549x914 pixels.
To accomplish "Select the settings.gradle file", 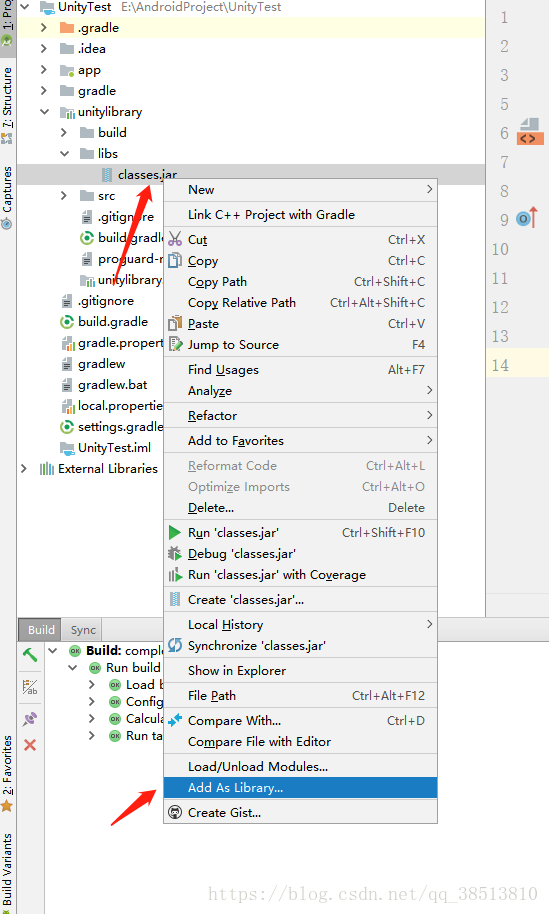I will tap(120, 427).
